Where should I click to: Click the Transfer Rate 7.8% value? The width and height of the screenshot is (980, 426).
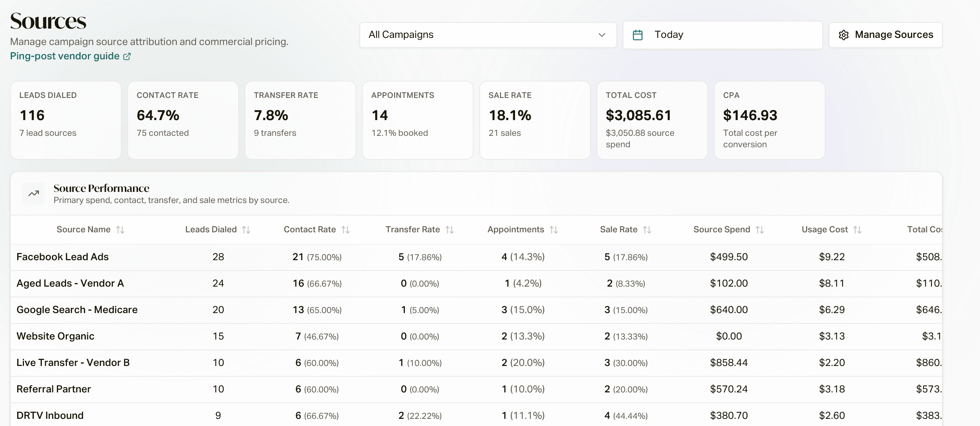271,115
